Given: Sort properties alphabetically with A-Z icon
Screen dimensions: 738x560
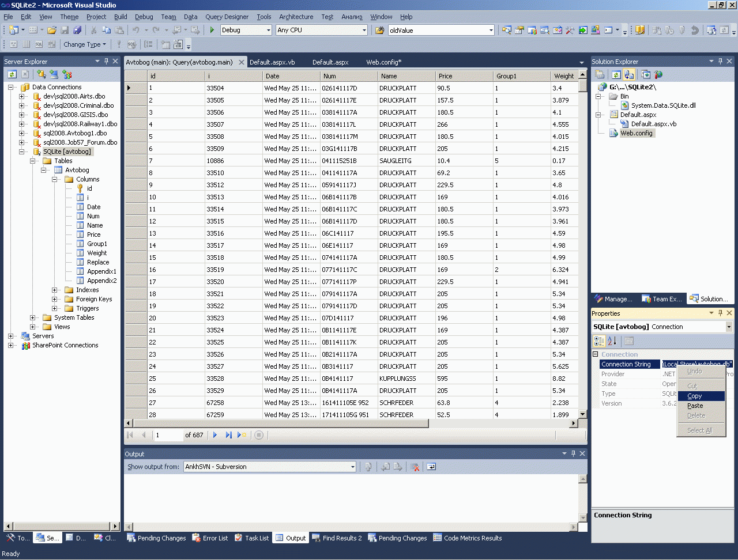Looking at the screenshot, I should [x=612, y=341].
